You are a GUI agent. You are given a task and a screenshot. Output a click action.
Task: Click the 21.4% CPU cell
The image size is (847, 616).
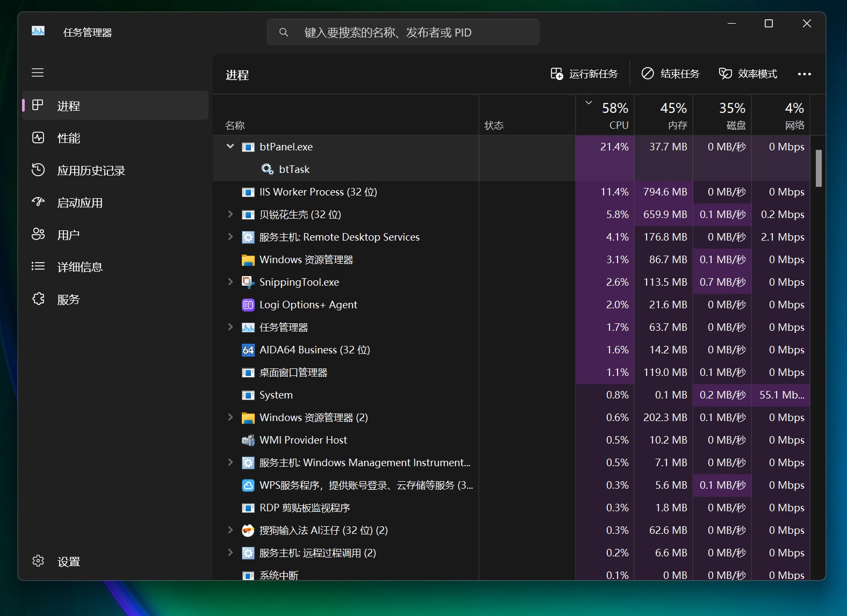605,147
